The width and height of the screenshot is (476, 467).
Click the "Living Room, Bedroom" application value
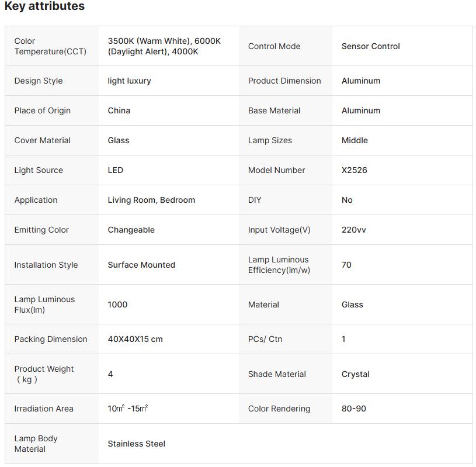(151, 200)
